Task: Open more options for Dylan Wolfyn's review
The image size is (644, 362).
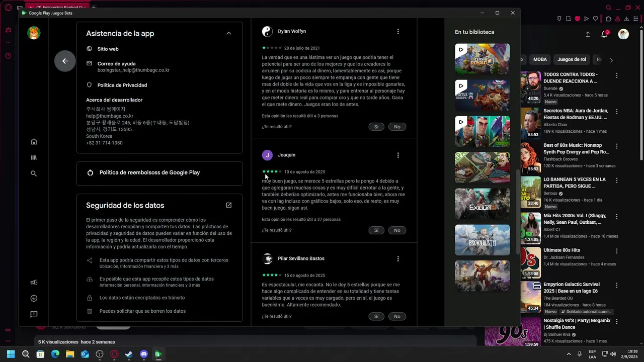Action: [x=398, y=31]
